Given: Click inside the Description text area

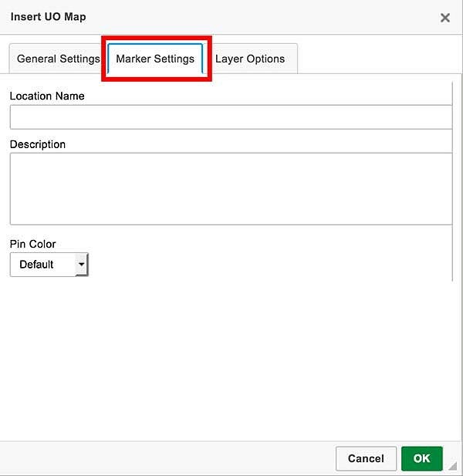Looking at the screenshot, I should pos(231,189).
